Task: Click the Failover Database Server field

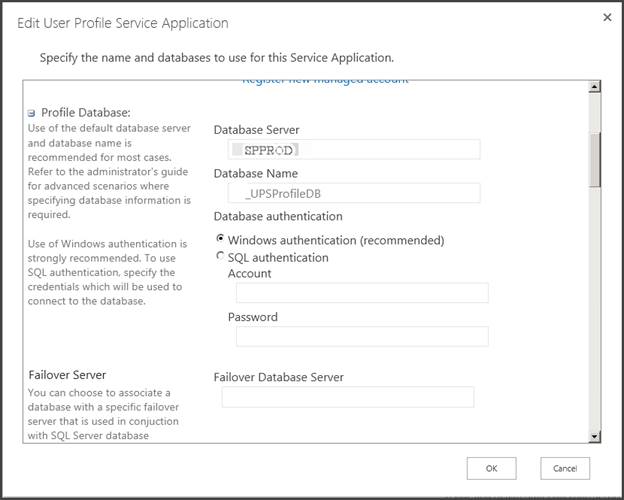Action: coord(347,397)
